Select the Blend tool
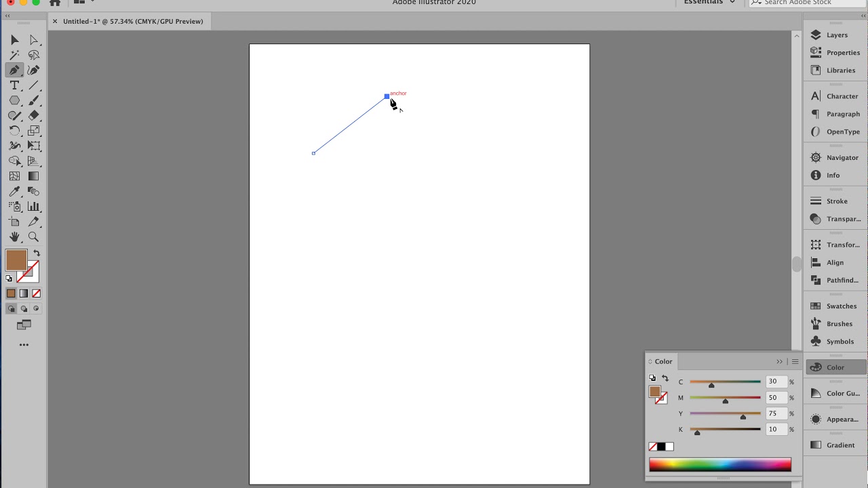This screenshot has height=488, width=868. tap(33, 191)
